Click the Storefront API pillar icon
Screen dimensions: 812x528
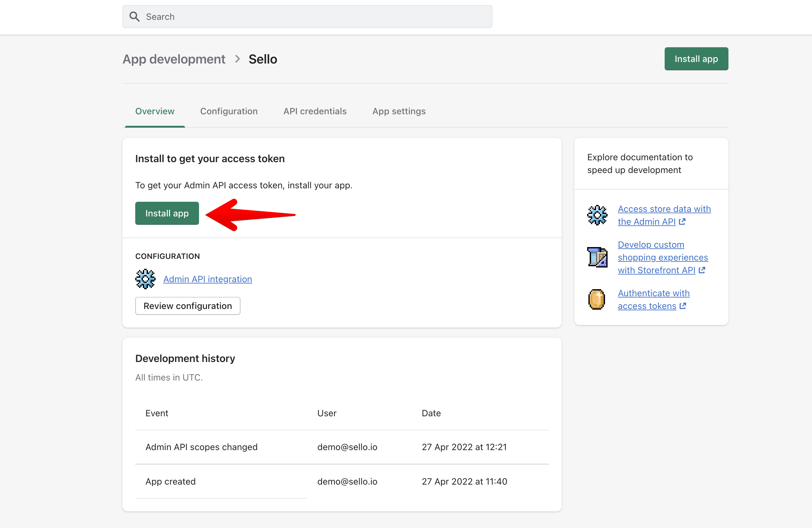(x=597, y=257)
